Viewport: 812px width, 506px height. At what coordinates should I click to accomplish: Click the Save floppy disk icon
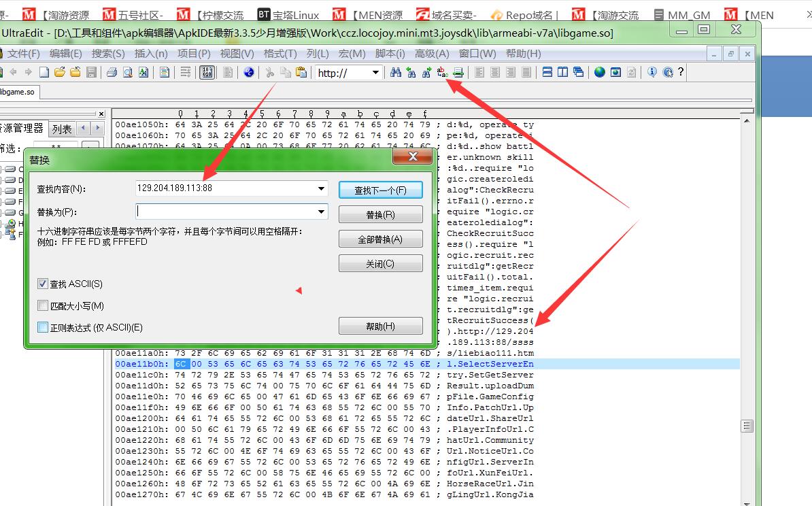pos(91,72)
